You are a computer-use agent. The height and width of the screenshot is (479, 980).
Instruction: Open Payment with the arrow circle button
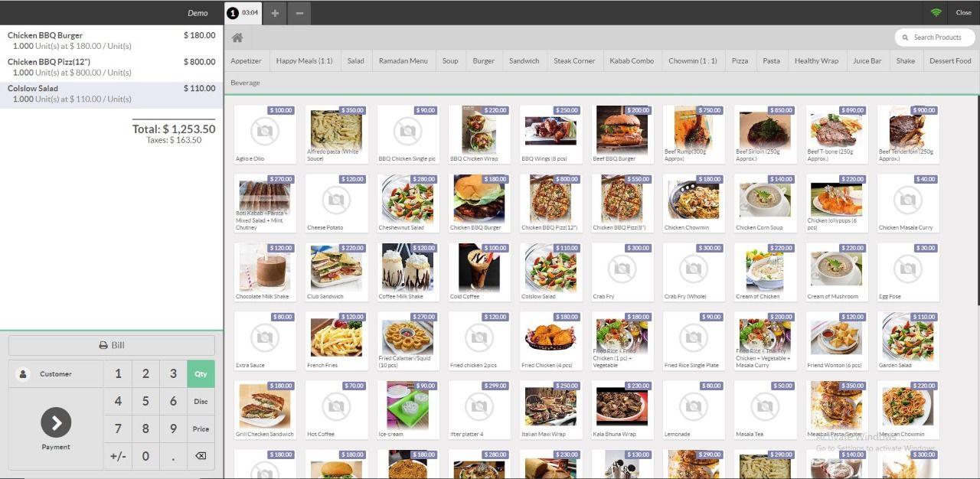(x=56, y=422)
